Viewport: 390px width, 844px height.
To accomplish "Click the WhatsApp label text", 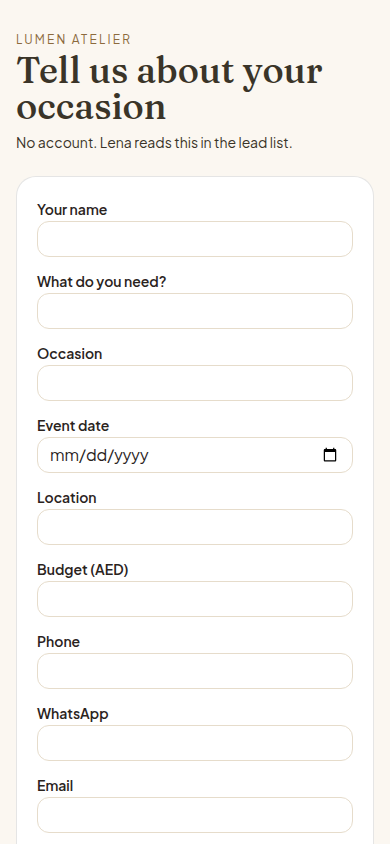I will (73, 714).
